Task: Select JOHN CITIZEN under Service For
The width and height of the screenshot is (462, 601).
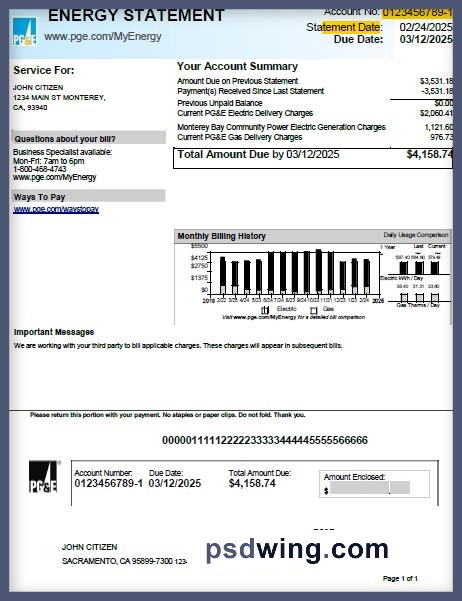Action: coord(38,88)
